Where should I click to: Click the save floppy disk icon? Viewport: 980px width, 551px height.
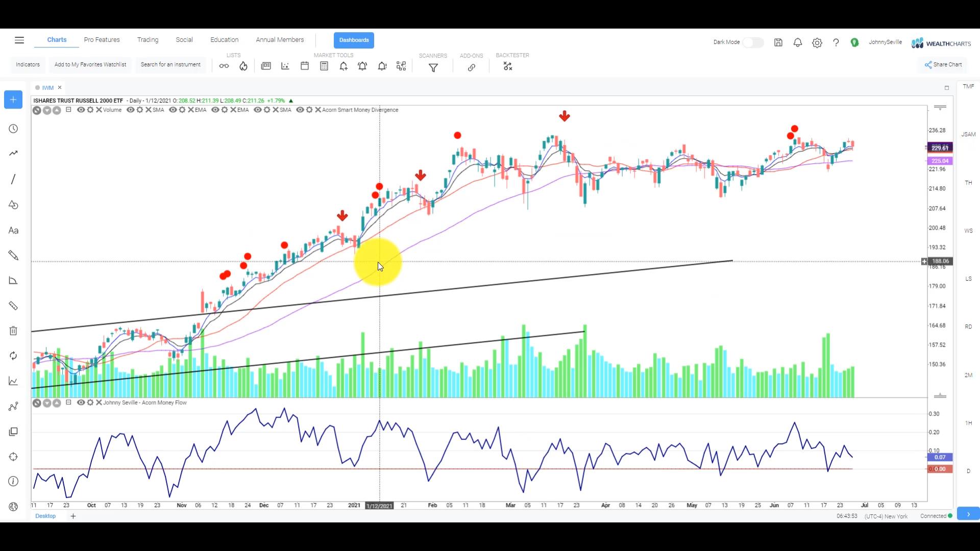778,43
